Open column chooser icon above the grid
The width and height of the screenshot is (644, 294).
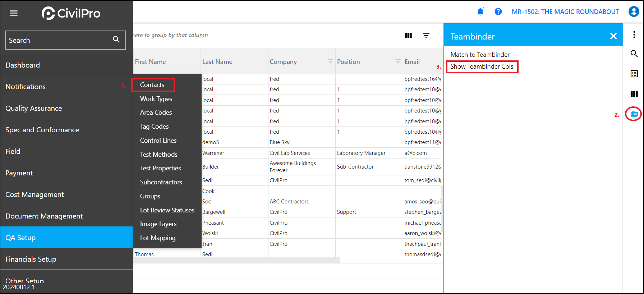pyautogui.click(x=408, y=35)
